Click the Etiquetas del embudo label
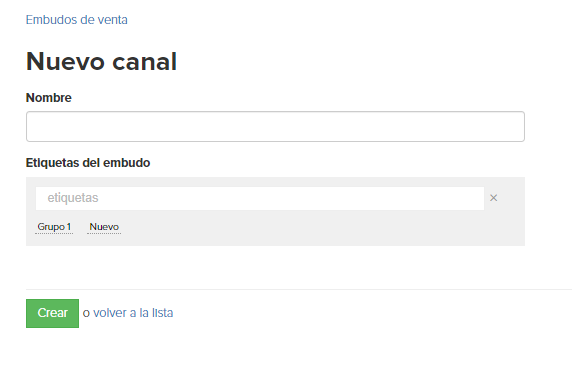Screen dimensions: 572x385 pos(88,163)
